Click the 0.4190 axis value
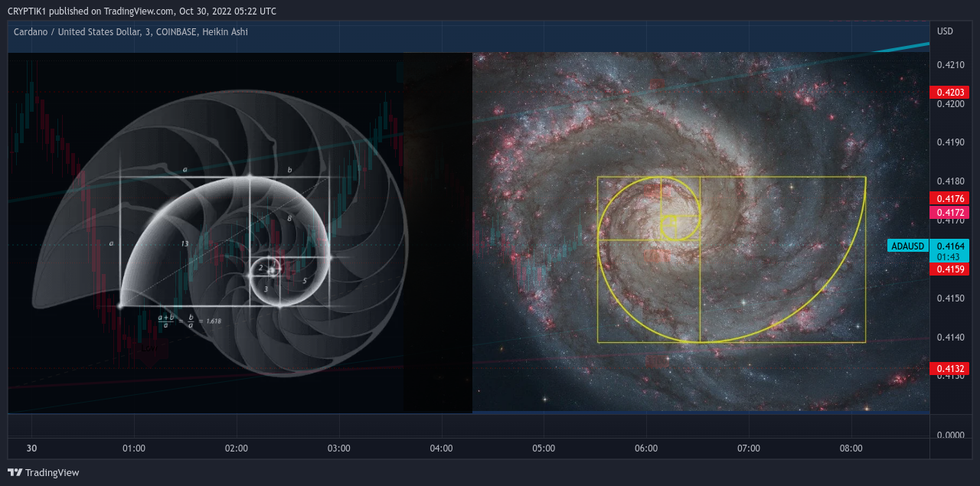Viewport: 980px width, 486px height. click(951, 142)
